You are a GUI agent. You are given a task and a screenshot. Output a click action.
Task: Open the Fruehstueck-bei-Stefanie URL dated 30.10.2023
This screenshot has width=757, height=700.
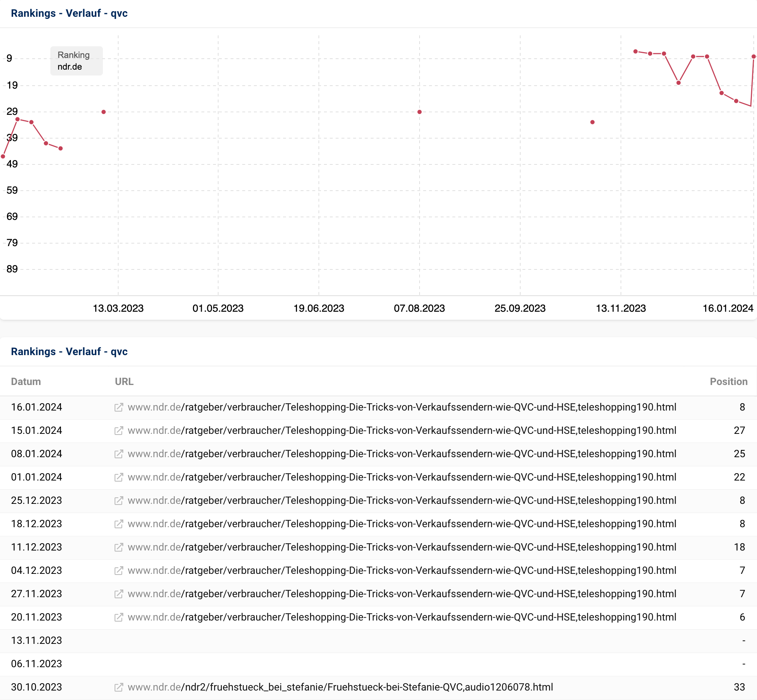(340, 687)
